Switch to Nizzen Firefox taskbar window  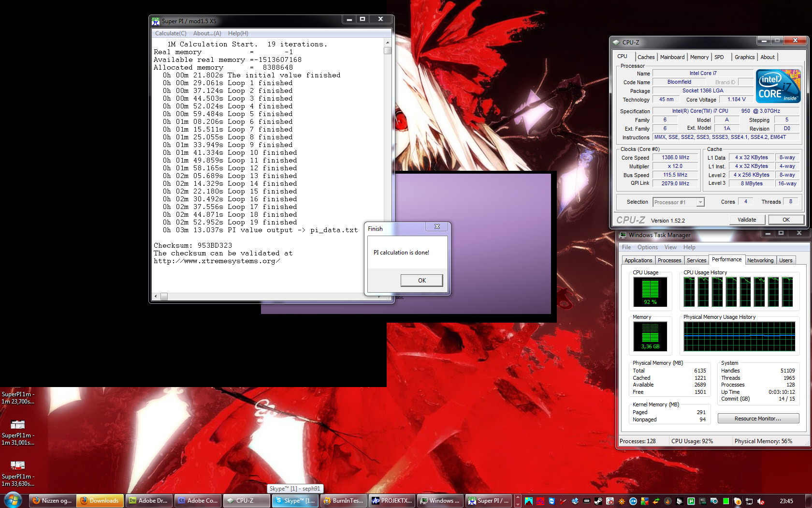[52, 501]
